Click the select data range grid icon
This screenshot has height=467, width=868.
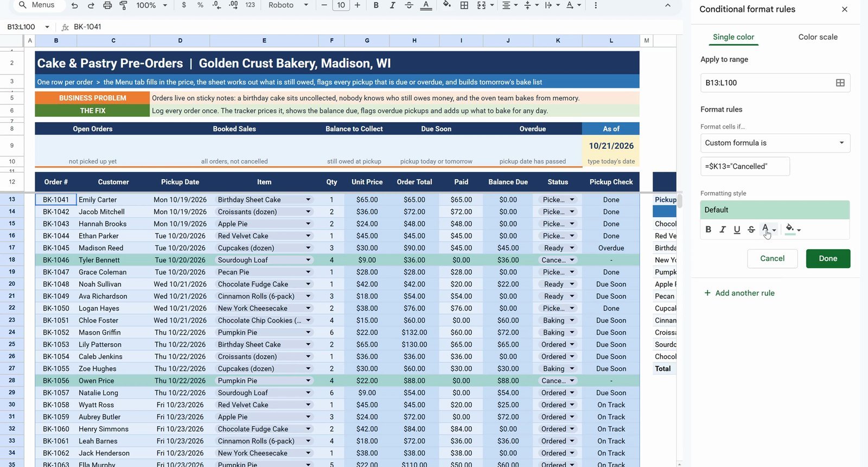[840, 83]
